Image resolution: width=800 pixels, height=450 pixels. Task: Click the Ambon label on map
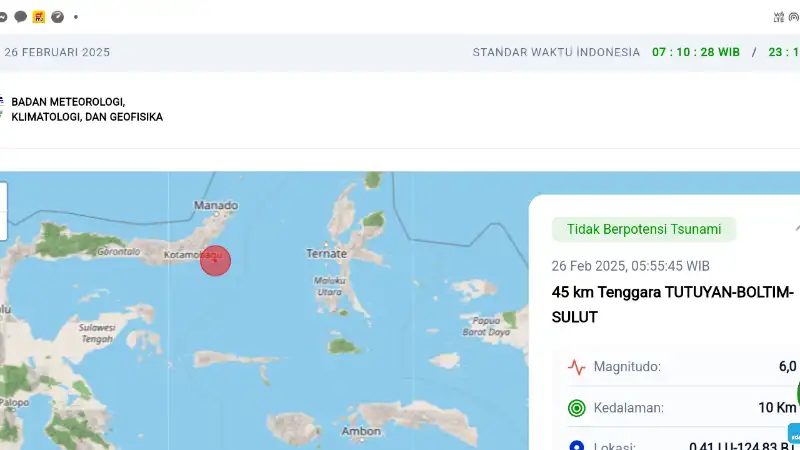(361, 432)
